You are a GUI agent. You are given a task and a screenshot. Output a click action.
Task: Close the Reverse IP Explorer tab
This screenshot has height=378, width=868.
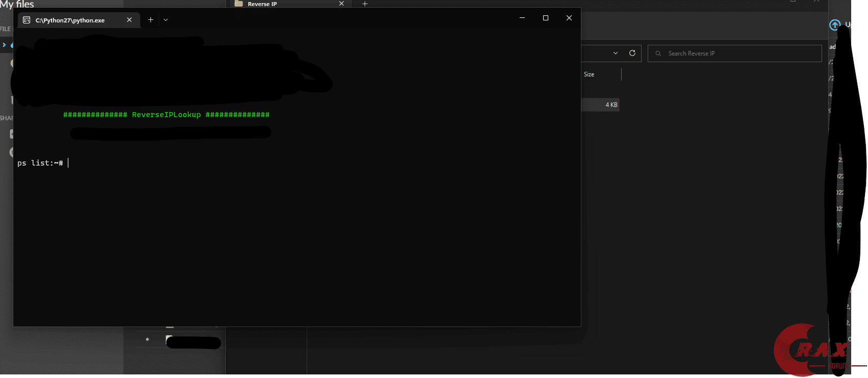click(x=341, y=4)
